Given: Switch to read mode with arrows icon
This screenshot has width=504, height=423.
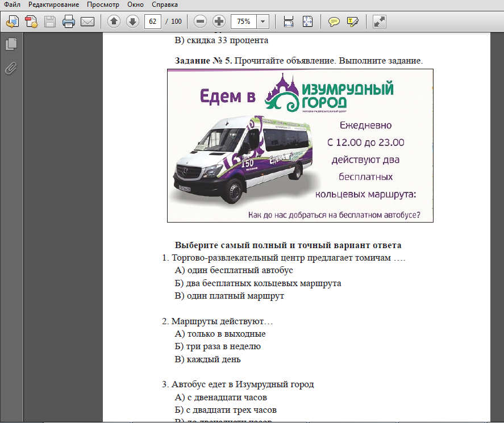Looking at the screenshot, I should click(380, 22).
